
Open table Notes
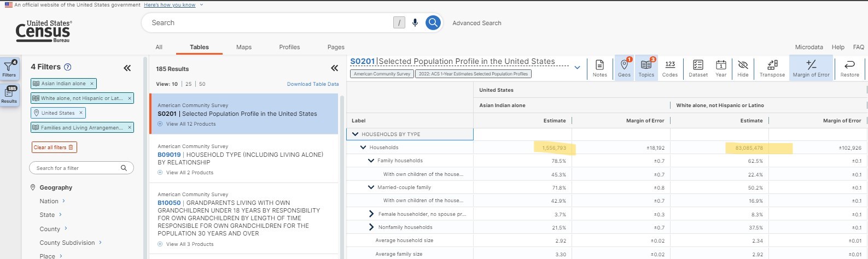pyautogui.click(x=600, y=68)
